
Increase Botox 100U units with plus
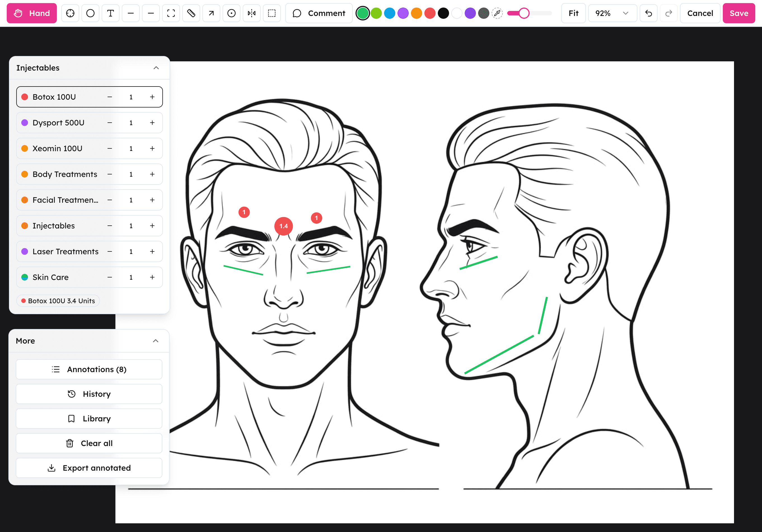(152, 97)
